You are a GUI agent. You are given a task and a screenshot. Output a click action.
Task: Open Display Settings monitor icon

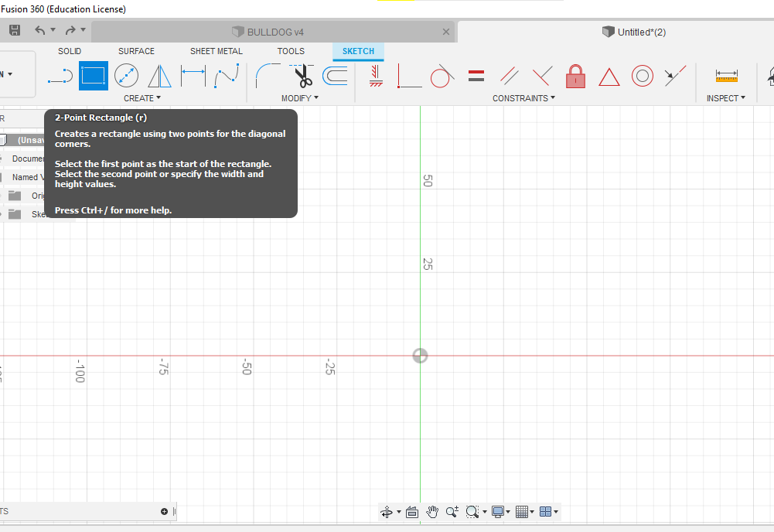point(498,512)
